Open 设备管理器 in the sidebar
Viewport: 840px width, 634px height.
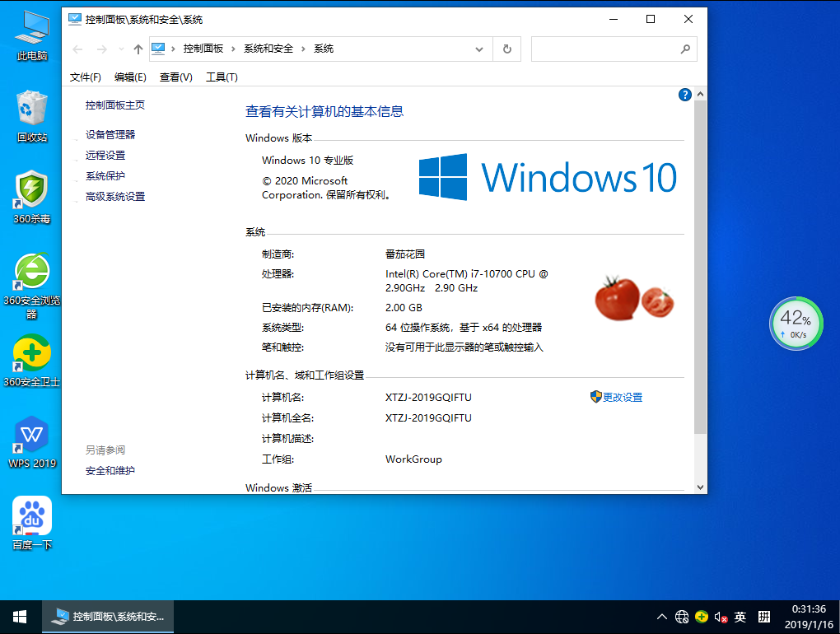coord(110,134)
